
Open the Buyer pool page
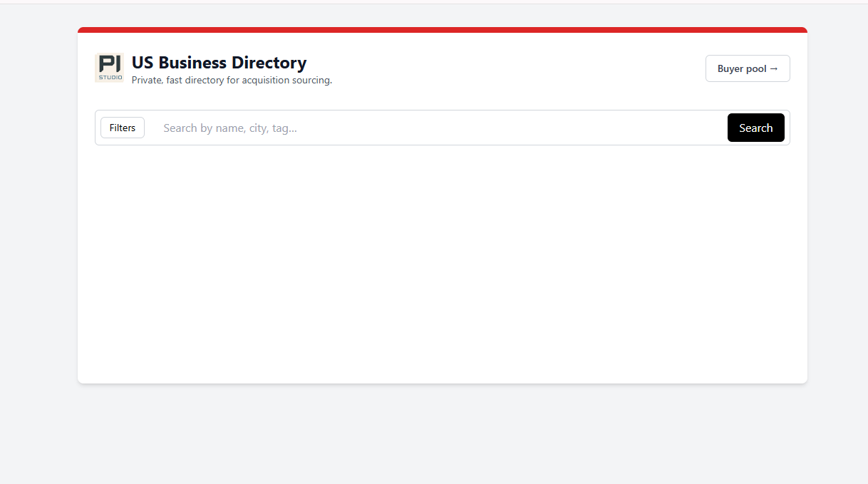[748, 68]
